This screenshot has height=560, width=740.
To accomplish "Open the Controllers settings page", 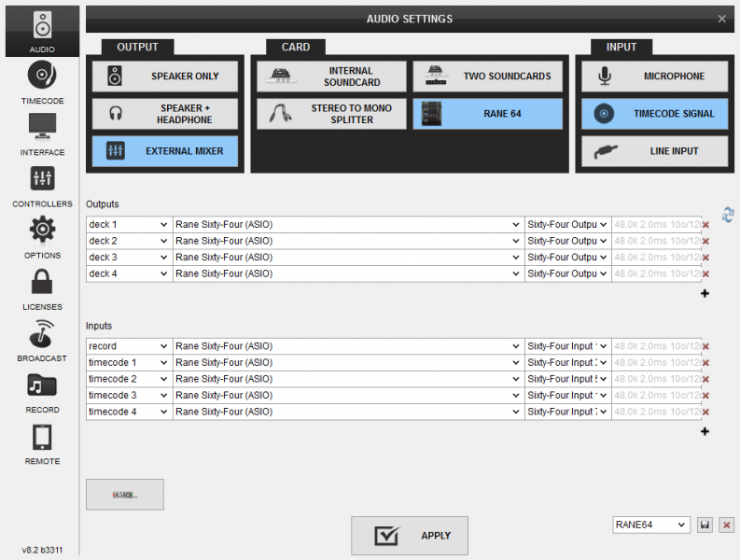I will [x=42, y=186].
